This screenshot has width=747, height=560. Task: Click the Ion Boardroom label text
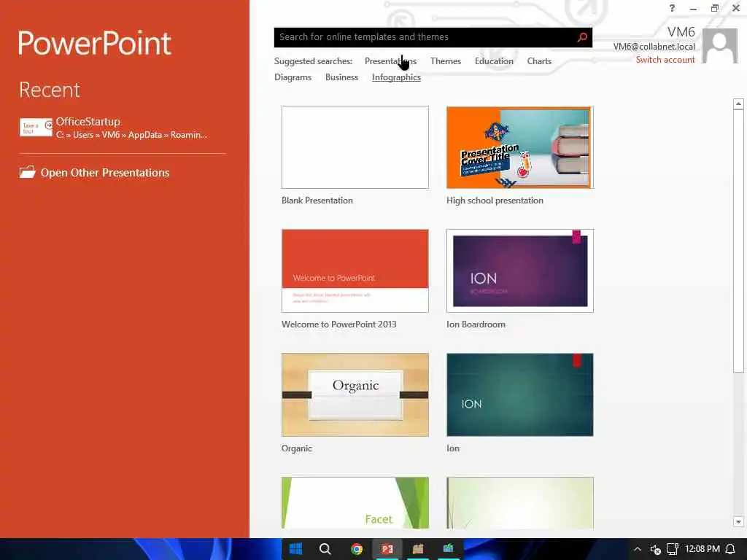click(476, 324)
